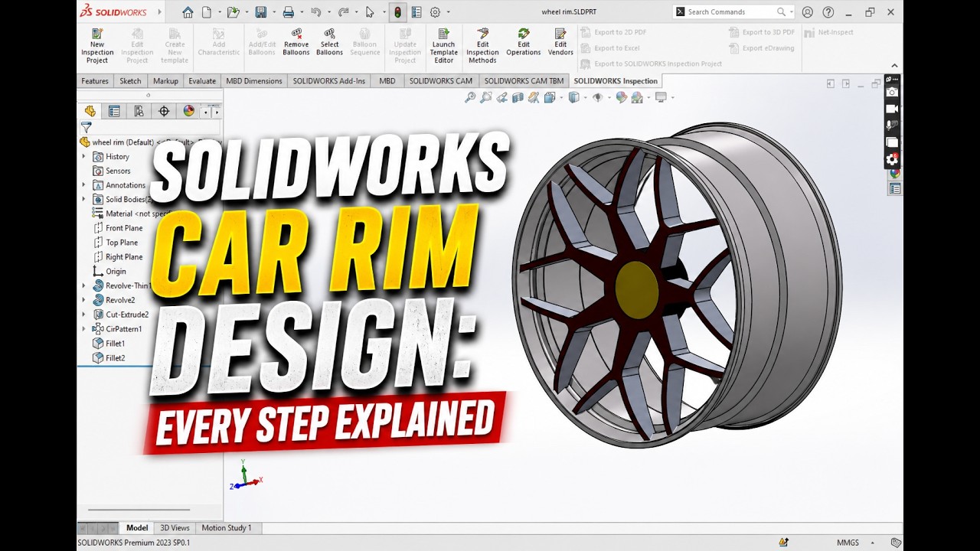This screenshot has height=551, width=980.
Task: Switch to the 3D Views tab
Action: point(175,528)
